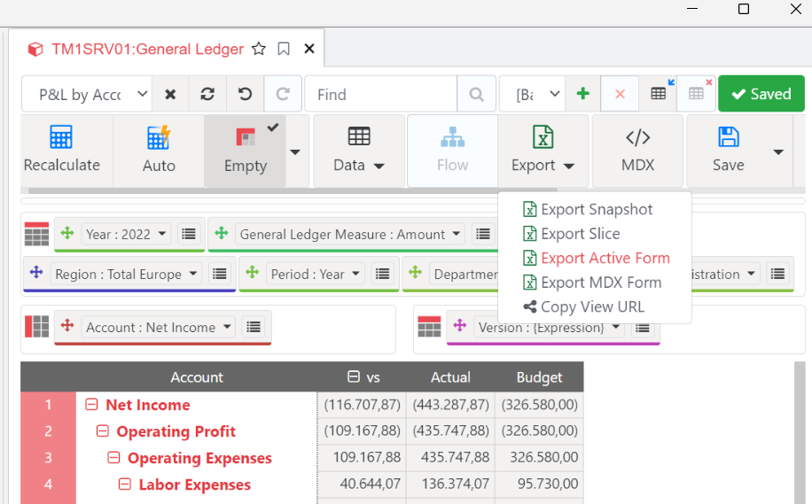This screenshot has width=812, height=504.
Task: Click the green Saved button
Action: coord(761,94)
